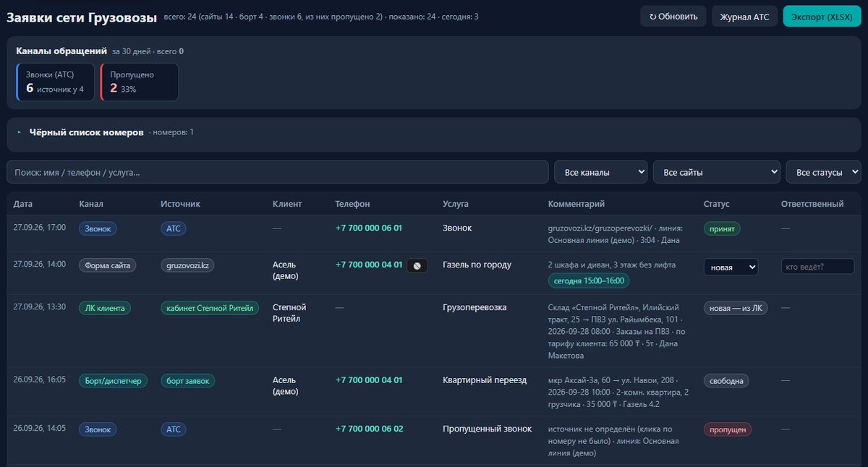
Task: Click the Источник column header
Action: [180, 204]
